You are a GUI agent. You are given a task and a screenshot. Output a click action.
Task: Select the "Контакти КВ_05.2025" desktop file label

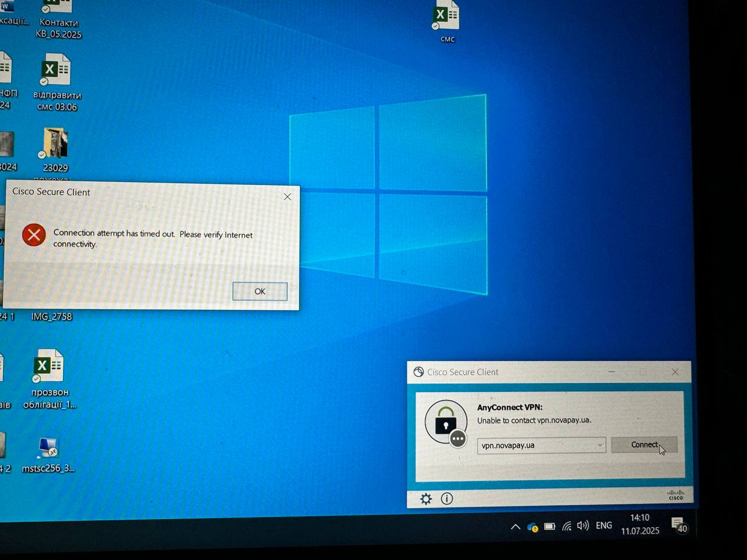58,29
